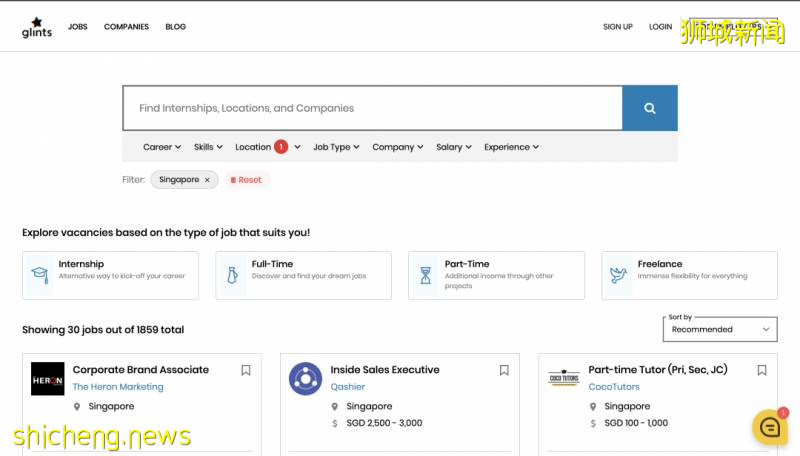Open the Sort by Recommended dropdown
The height and width of the screenshot is (456, 800).
click(720, 329)
